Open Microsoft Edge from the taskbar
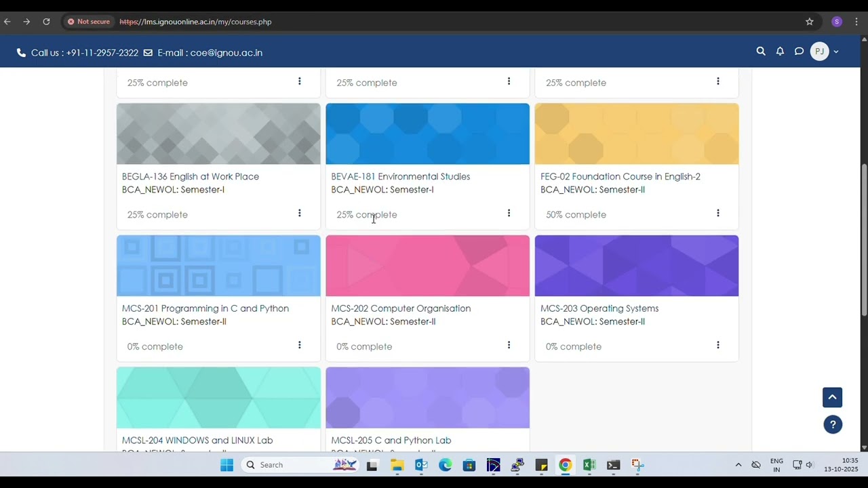The width and height of the screenshot is (868, 488). click(445, 465)
